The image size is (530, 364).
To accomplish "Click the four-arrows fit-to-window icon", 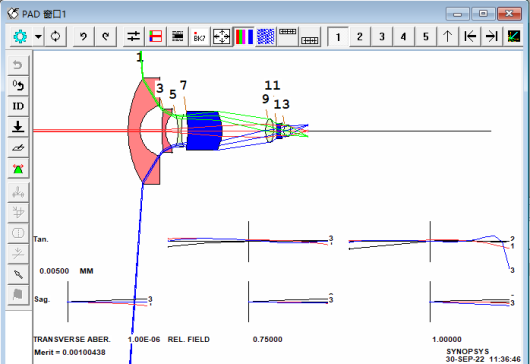I will [221, 36].
